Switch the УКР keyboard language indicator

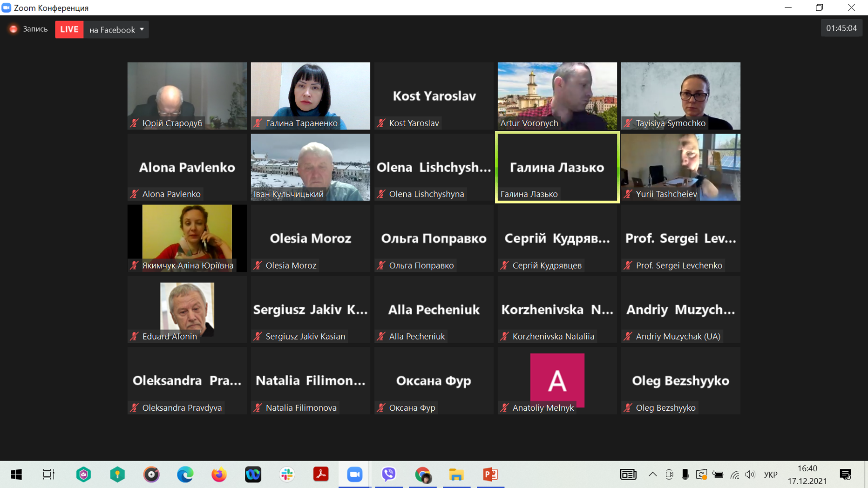(771, 474)
